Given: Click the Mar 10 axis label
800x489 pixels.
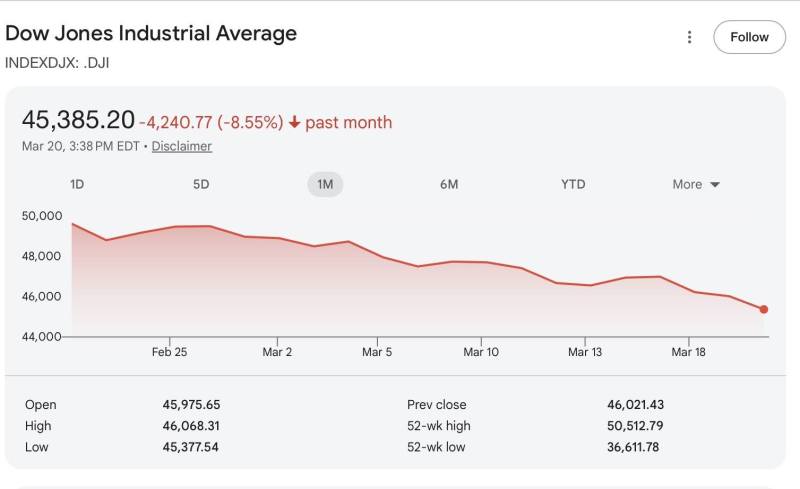Looking at the screenshot, I should click(481, 352).
